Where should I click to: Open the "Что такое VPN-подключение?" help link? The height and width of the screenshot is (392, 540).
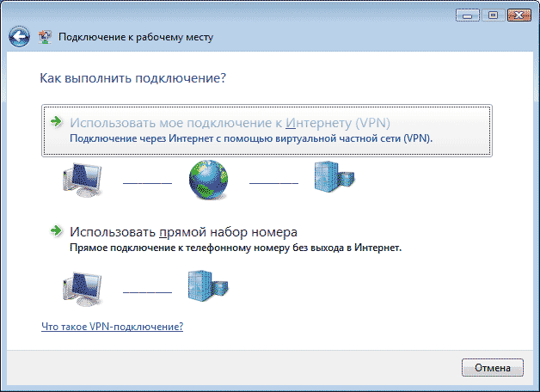coord(112,328)
